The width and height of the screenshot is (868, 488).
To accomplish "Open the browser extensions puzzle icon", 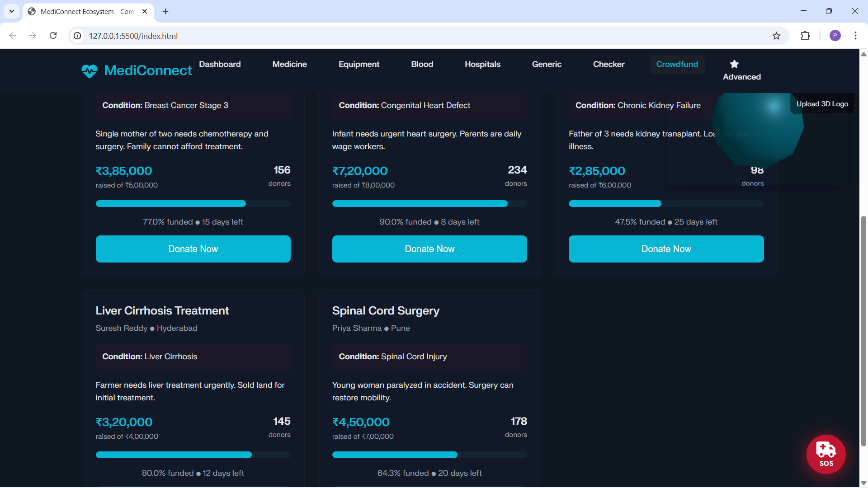I will (x=805, y=36).
